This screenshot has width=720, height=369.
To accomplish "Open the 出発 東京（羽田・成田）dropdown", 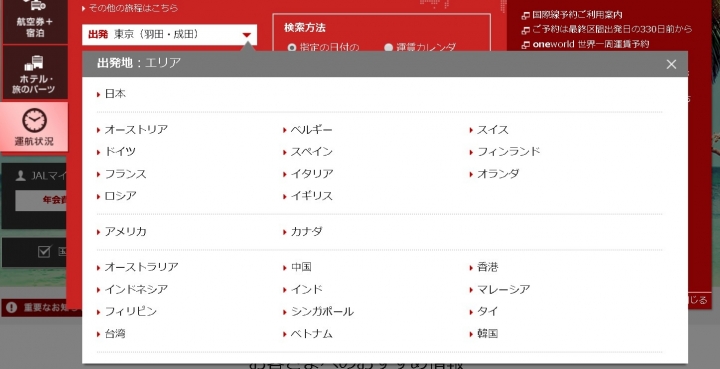I will (169, 34).
